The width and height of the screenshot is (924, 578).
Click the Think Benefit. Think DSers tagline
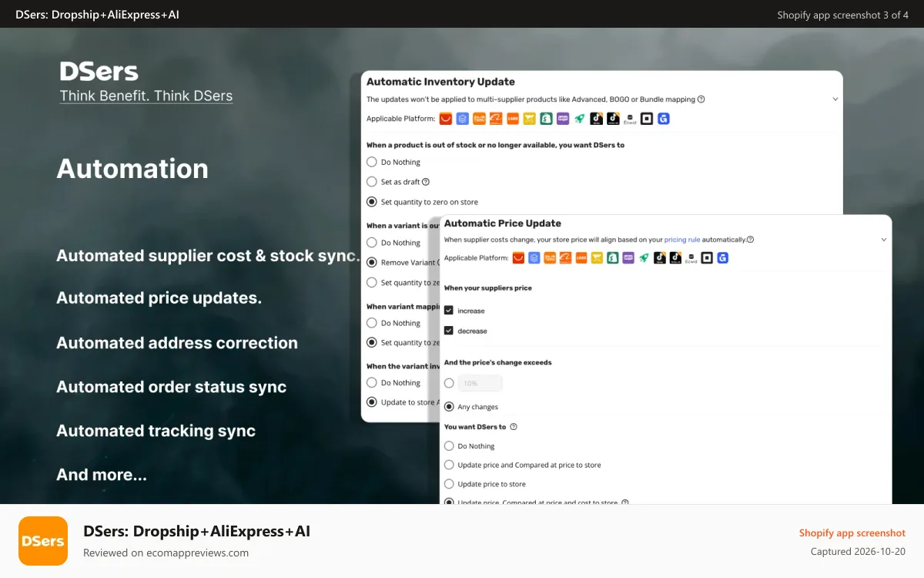point(146,96)
